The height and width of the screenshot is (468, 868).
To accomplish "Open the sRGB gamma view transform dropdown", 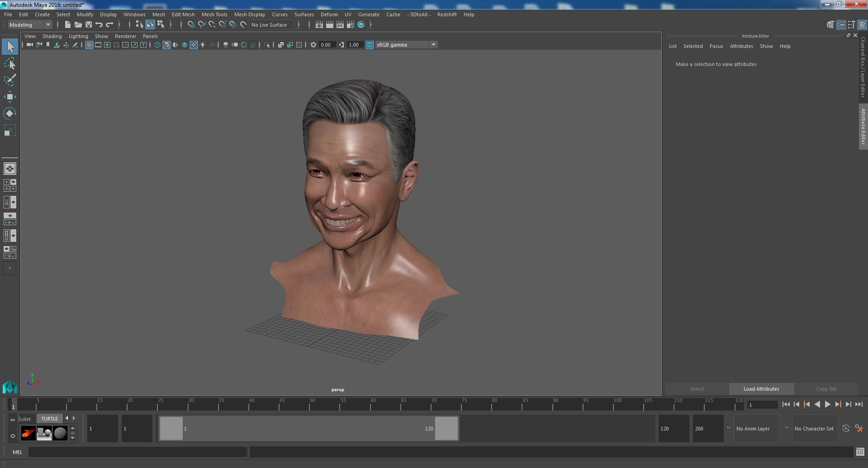I will pos(406,45).
